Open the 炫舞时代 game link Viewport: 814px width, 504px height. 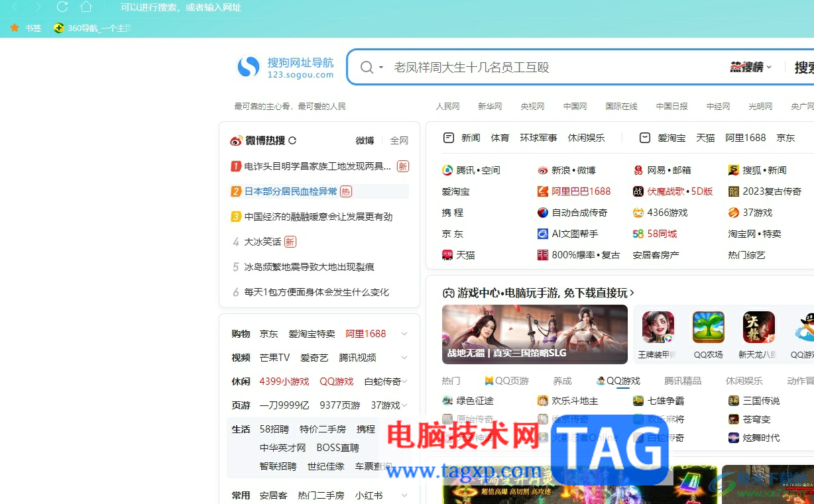[x=762, y=438]
